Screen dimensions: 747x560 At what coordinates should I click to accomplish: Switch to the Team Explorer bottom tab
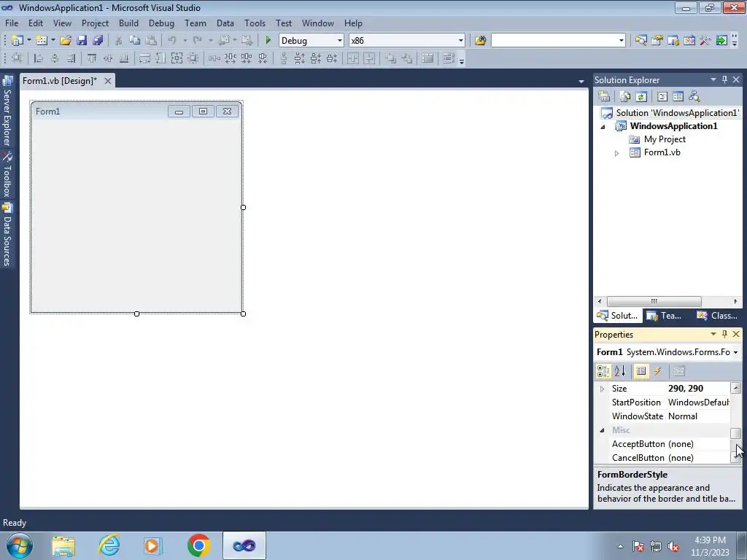[665, 315]
